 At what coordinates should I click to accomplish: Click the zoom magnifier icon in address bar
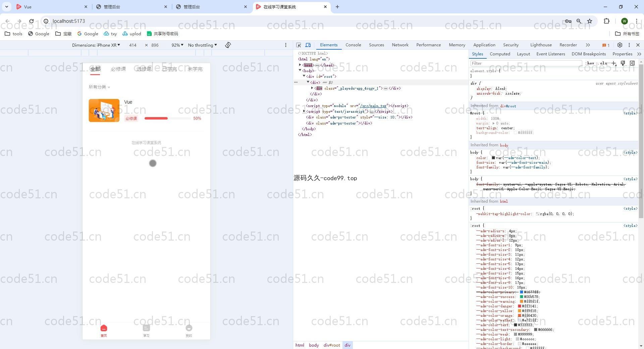(x=579, y=21)
